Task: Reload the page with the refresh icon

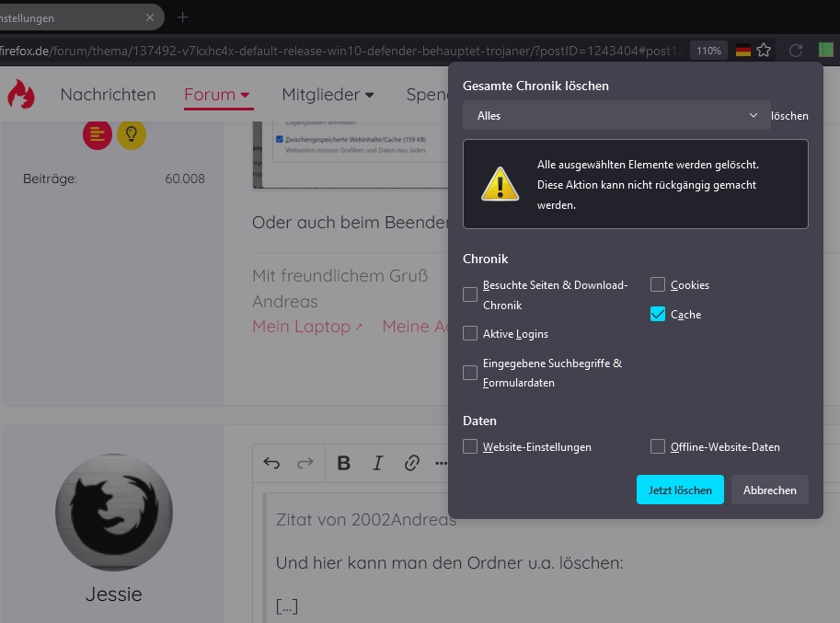Action: [x=796, y=51]
